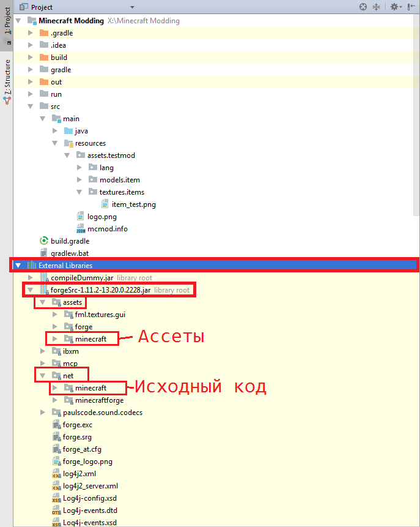Collapse the External Libraries node
420x527 pixels.
pos(18,266)
